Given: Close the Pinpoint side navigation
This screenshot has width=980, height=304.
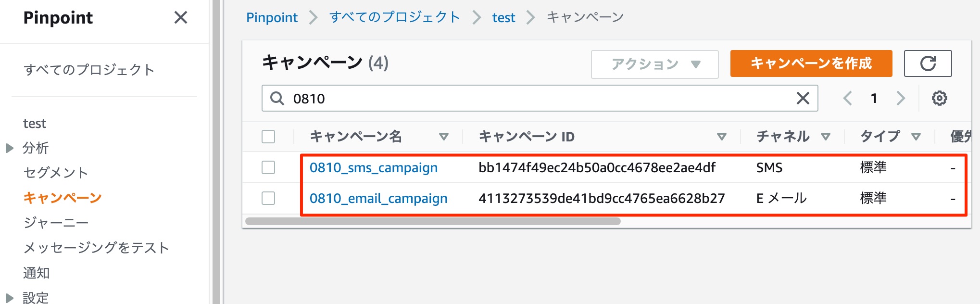Looking at the screenshot, I should (x=180, y=18).
